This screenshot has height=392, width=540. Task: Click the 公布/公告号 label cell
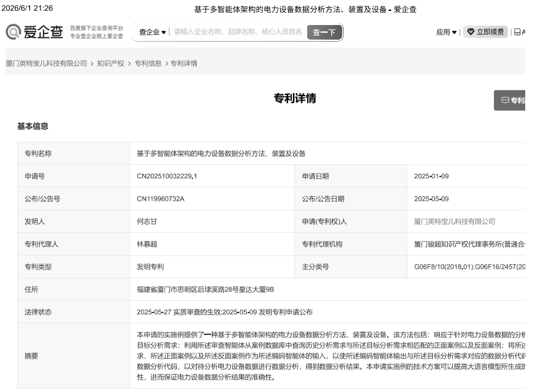tap(74, 199)
